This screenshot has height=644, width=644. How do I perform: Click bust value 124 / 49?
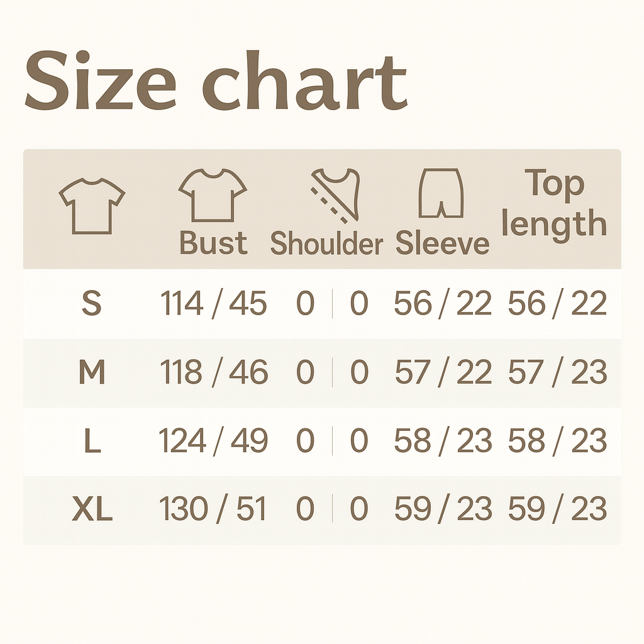pyautogui.click(x=213, y=441)
